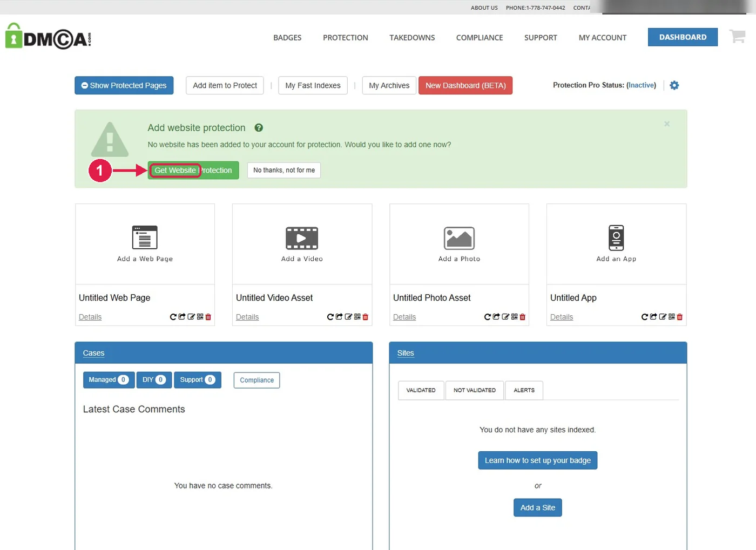
Task: Open Protection Pro settings gear
Action: 674,85
